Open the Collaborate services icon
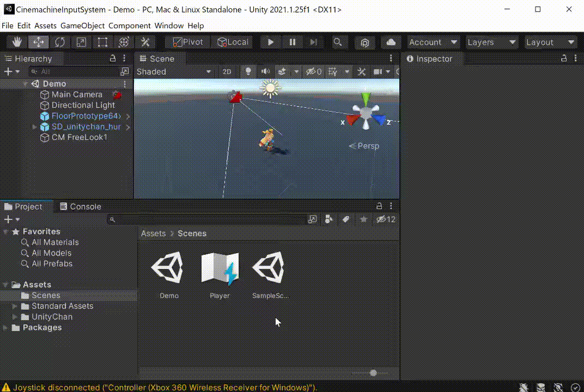584x392 pixels. click(364, 42)
